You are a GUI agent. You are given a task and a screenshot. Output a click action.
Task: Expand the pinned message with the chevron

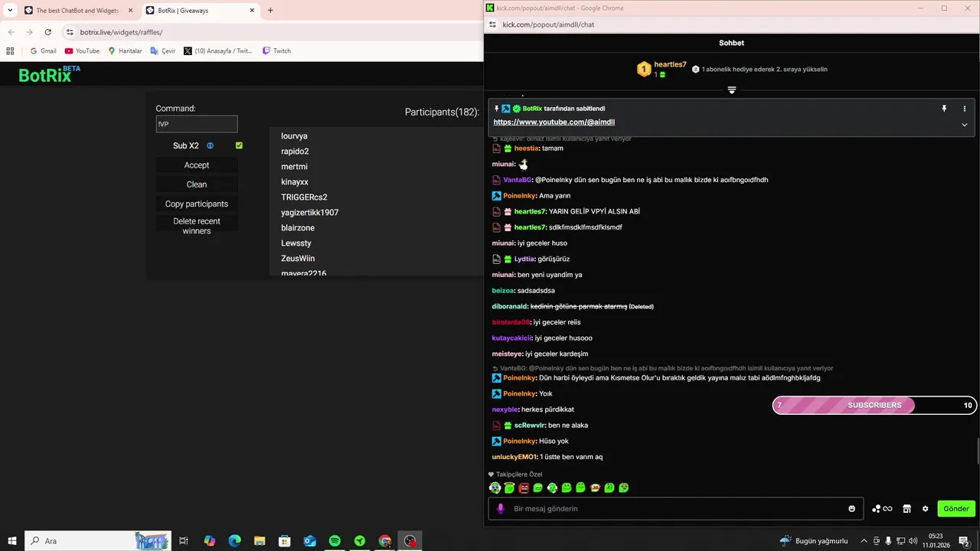965,125
